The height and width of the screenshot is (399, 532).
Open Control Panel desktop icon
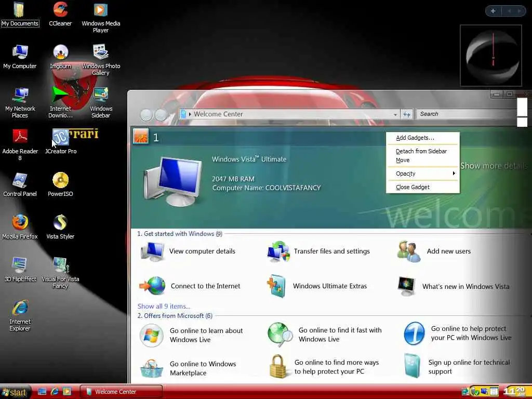pos(20,184)
